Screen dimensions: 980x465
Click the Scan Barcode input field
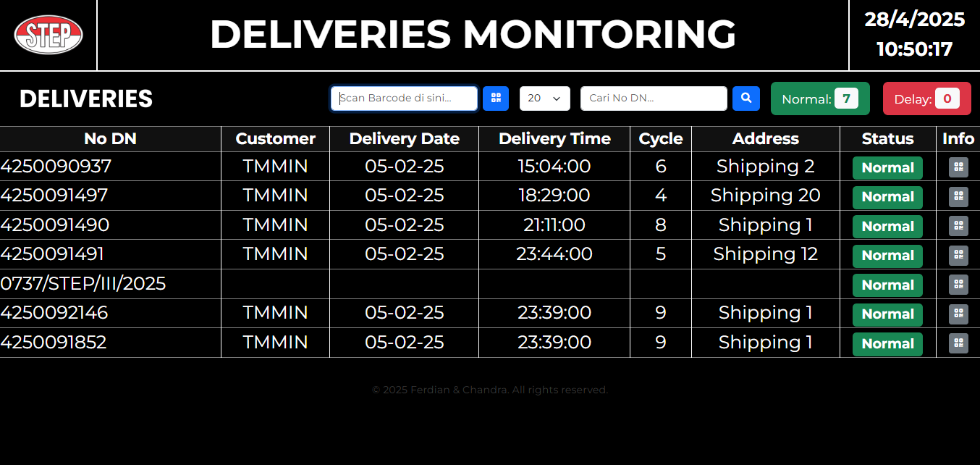(x=403, y=98)
